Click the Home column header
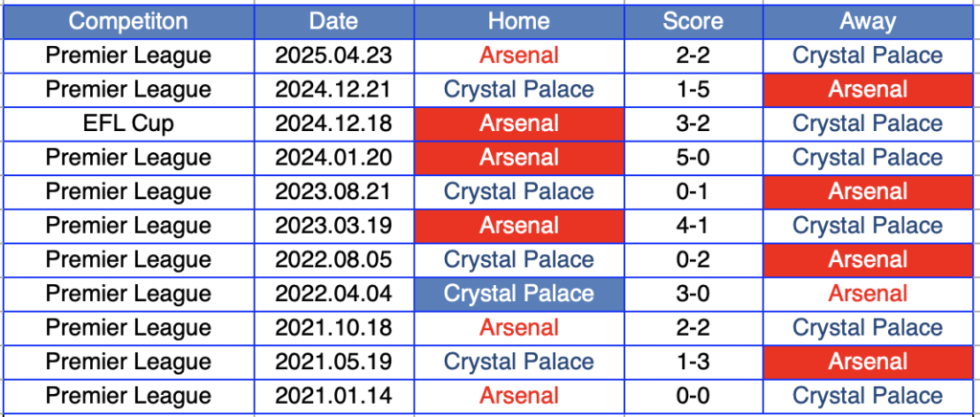This screenshot has width=980, height=417. (x=519, y=21)
